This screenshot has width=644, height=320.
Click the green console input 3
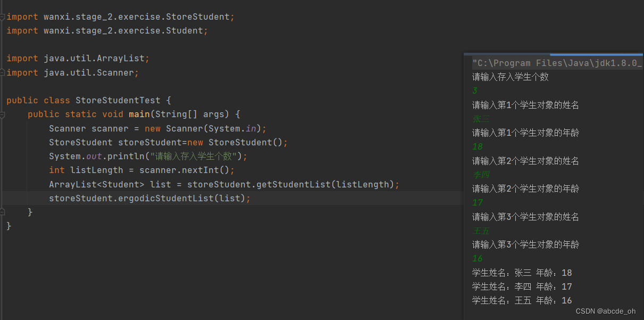coord(475,91)
